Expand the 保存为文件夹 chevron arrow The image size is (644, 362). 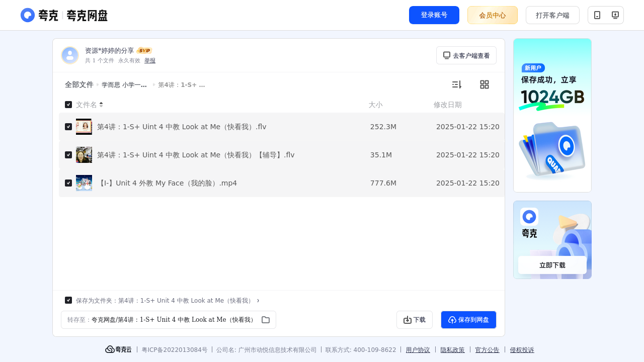pos(258,301)
